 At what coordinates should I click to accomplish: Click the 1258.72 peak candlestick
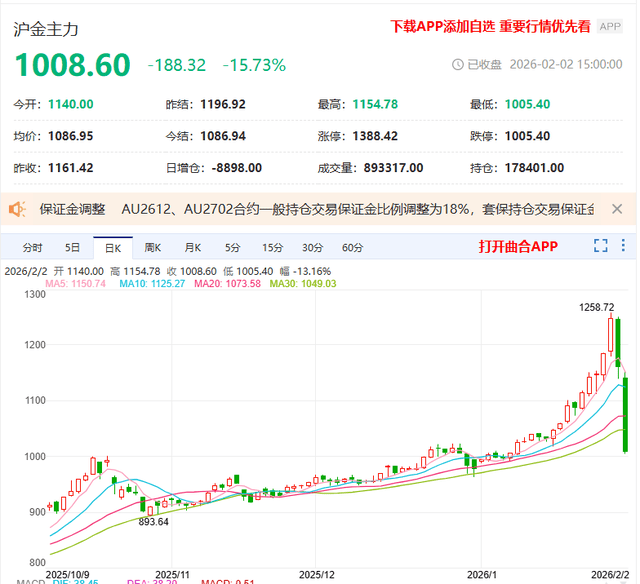coord(610,335)
